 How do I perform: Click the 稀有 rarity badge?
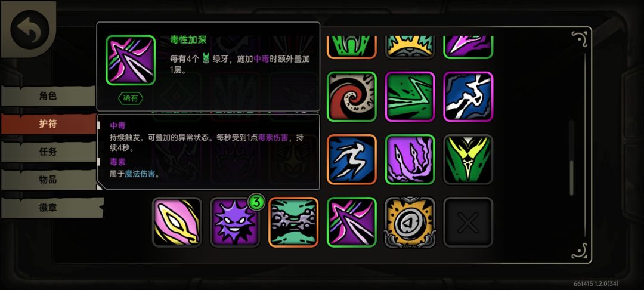131,98
